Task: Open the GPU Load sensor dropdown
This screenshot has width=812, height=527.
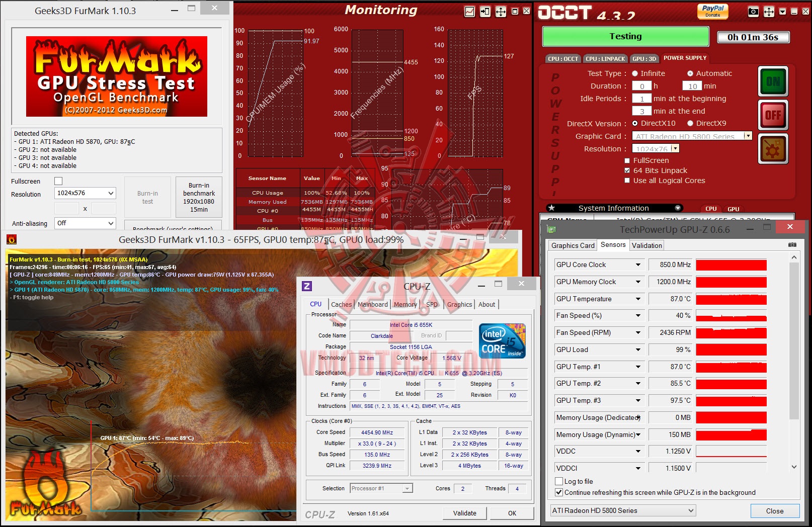Action: tap(638, 349)
